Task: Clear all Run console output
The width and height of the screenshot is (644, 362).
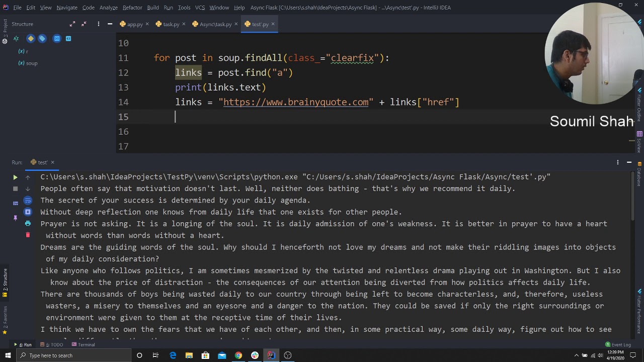Action: click(x=28, y=235)
